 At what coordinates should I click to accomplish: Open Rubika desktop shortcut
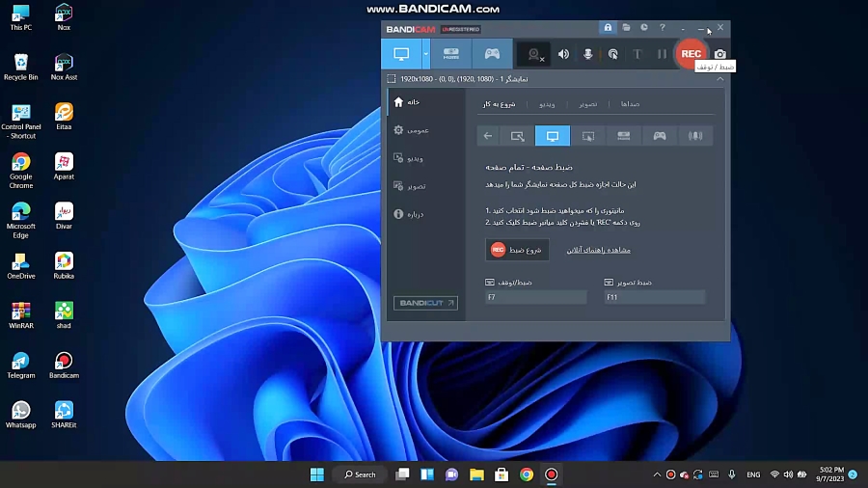[64, 265]
